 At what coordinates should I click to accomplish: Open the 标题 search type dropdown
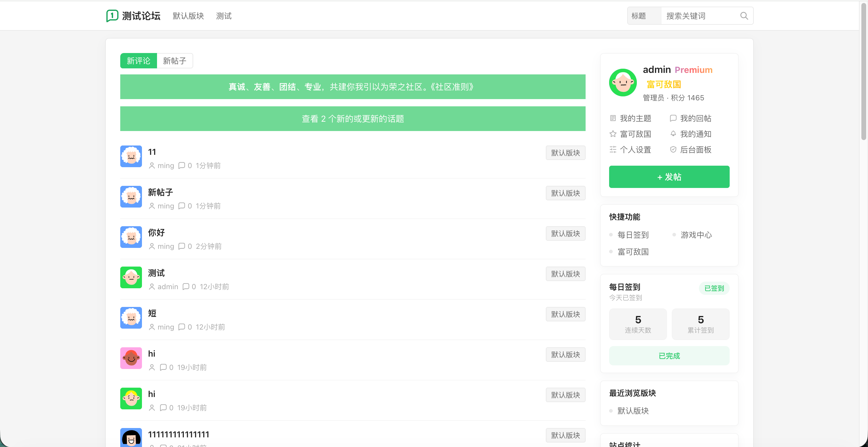tap(644, 16)
